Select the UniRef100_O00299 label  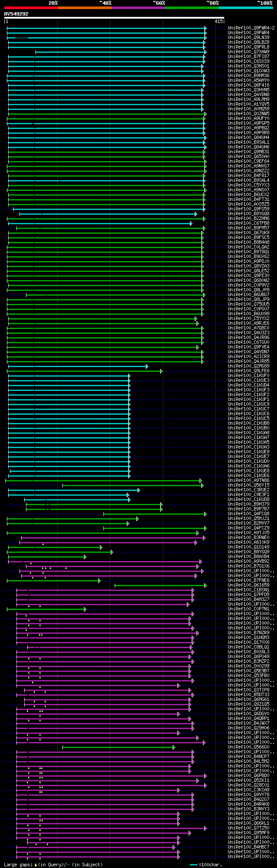(x=249, y=666)
